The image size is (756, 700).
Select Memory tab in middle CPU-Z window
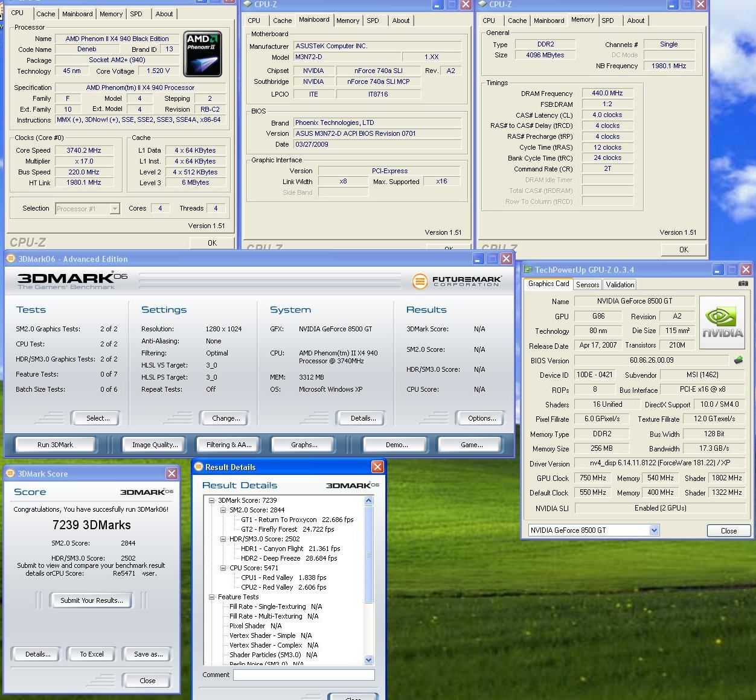coord(348,21)
